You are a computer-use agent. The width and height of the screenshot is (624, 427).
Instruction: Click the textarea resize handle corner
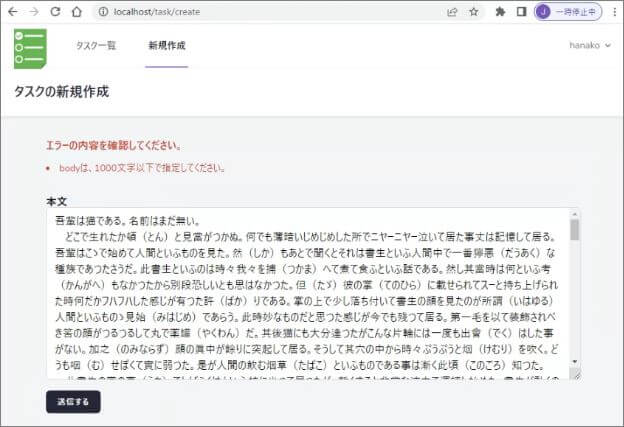tap(575, 374)
